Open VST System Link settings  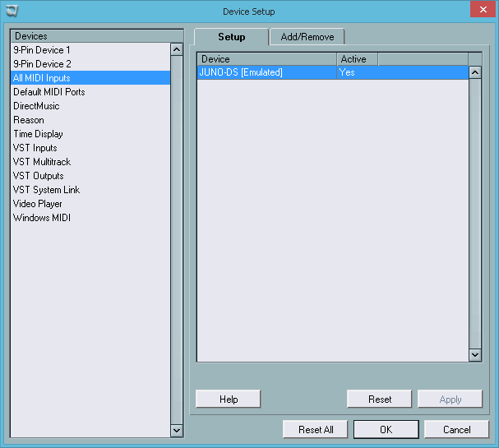(x=46, y=190)
